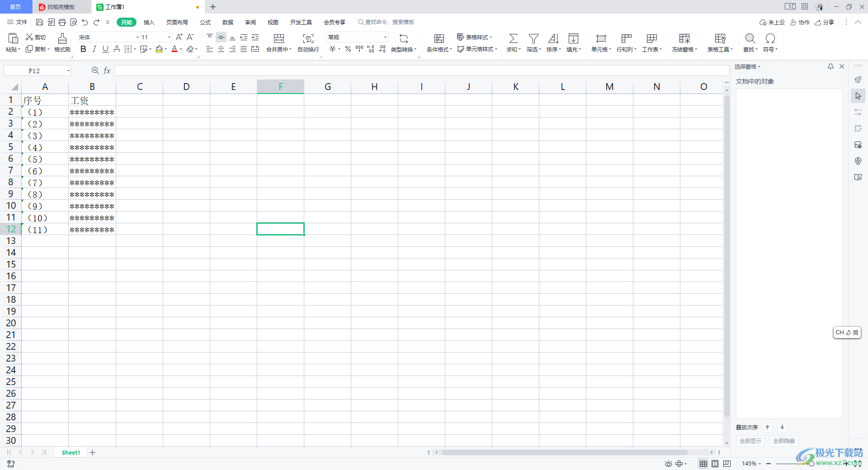868x470 pixels.
Task: Click Show All (全部显示) button
Action: point(750,441)
